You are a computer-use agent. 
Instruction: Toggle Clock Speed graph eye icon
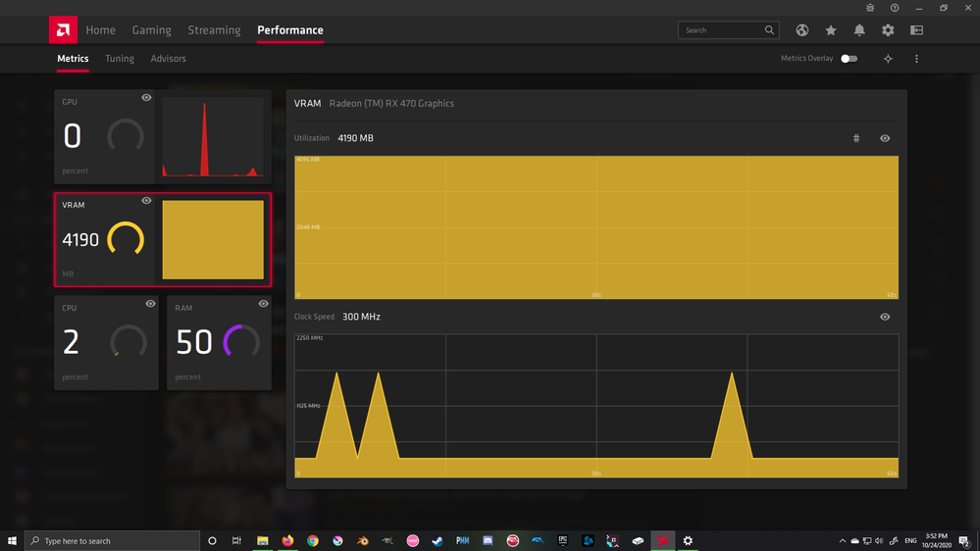885,317
